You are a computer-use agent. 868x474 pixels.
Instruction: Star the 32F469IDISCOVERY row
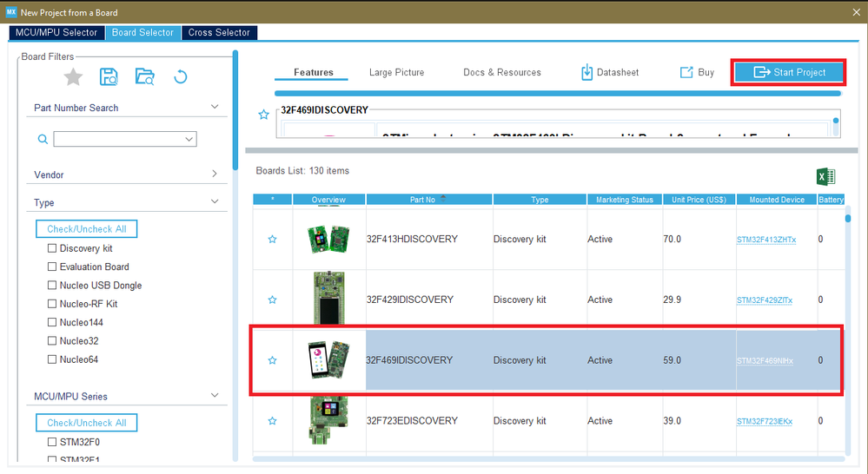(x=272, y=360)
